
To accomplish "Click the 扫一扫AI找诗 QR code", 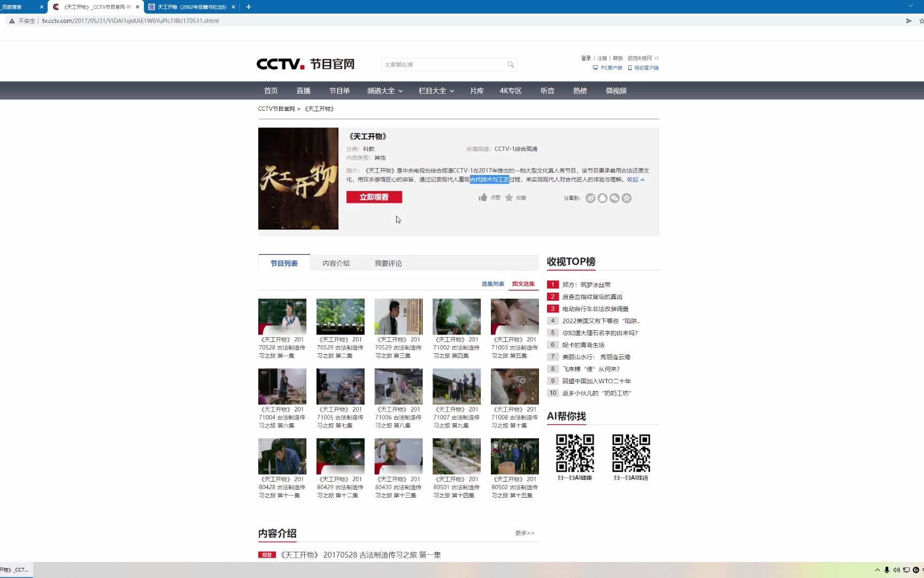I will [631, 453].
